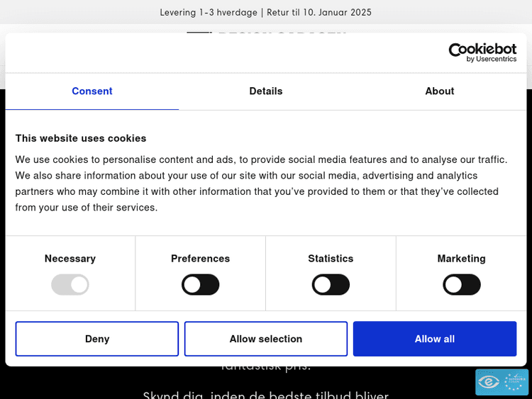Click the delivery and return banner text
Image resolution: width=532 pixels, height=399 pixels.
(x=266, y=12)
